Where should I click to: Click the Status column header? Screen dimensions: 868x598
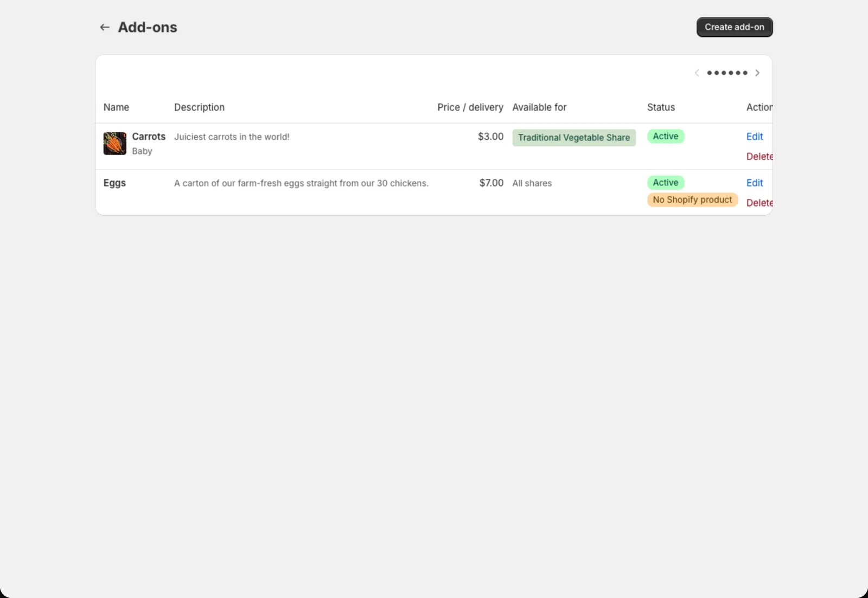[x=661, y=107]
